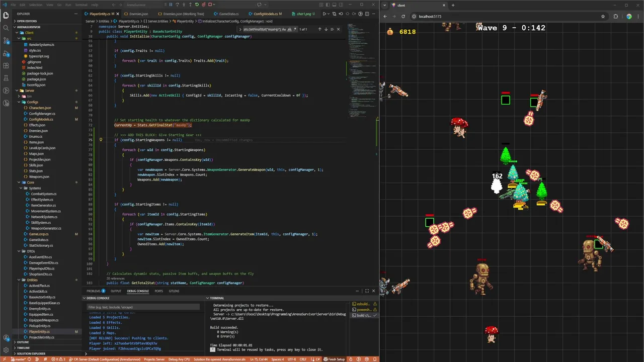
Task: Split the editor to the right
Action: pos(367,14)
